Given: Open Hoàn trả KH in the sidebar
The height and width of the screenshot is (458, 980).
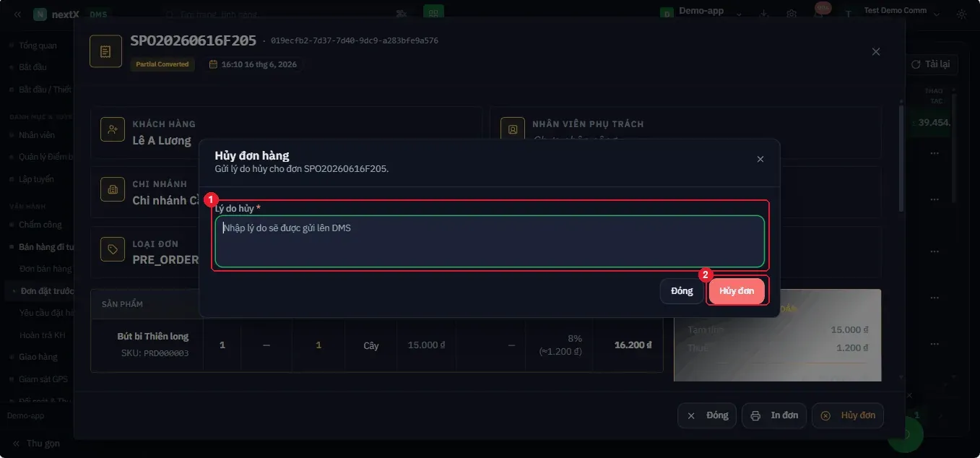Looking at the screenshot, I should tap(43, 335).
